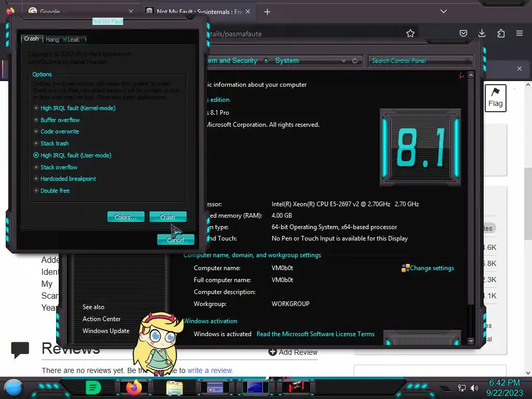The width and height of the screenshot is (532, 399).
Task: Select Stack trash crash option
Action: click(51, 143)
